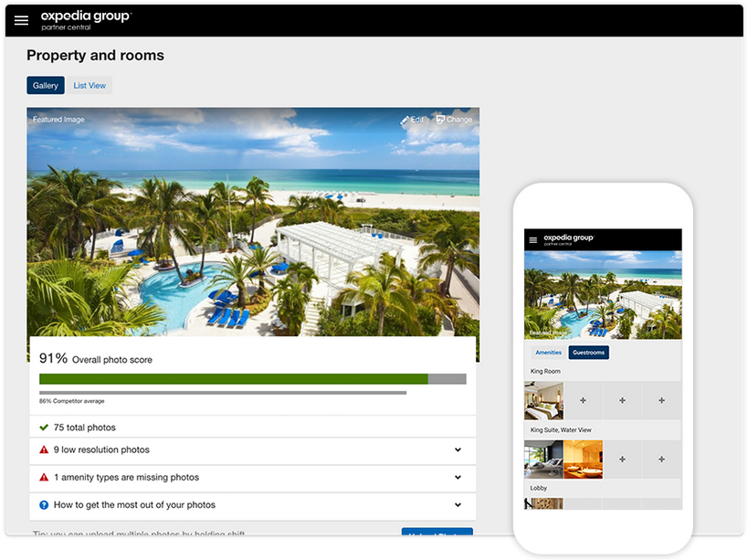Screen dimensions: 748x560
Task: Click the middle plus icon in the King Room row
Action: click(622, 401)
